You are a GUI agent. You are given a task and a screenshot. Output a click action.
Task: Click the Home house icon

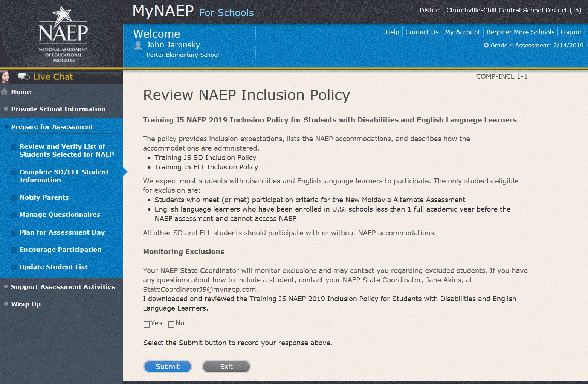5,92
